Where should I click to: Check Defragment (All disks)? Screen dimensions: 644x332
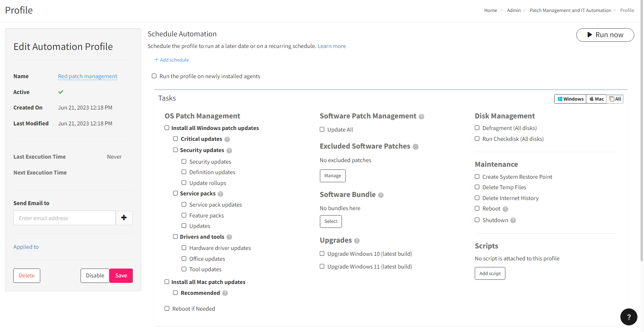(x=477, y=128)
